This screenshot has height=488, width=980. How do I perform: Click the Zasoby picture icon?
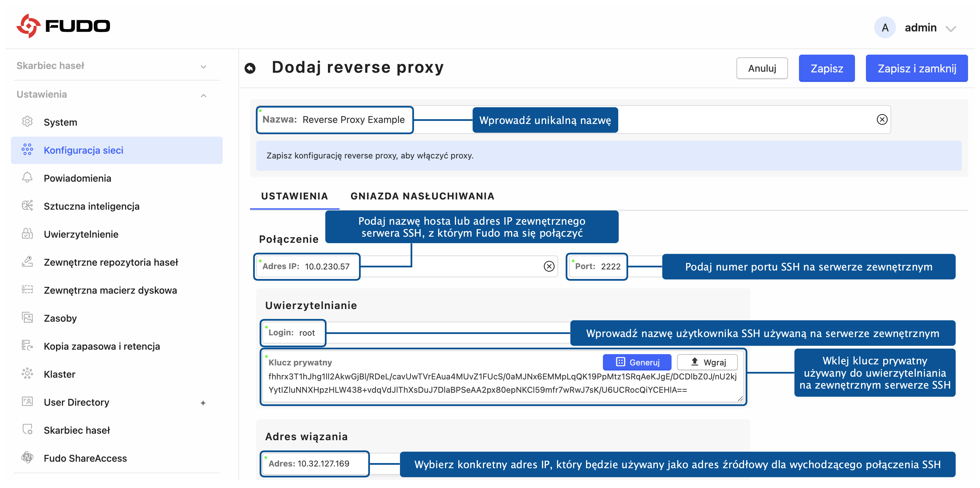(x=27, y=318)
